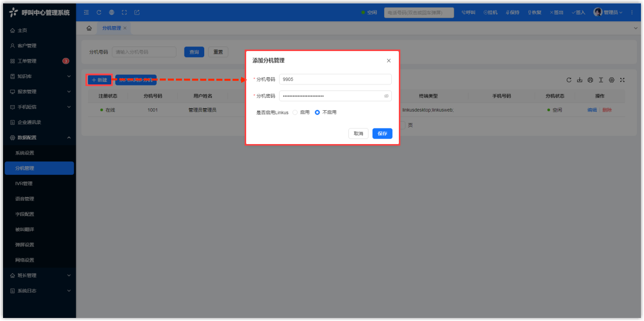Screen dimensions: 644x321
Task: Click the 保存 button in dialog
Action: point(382,133)
